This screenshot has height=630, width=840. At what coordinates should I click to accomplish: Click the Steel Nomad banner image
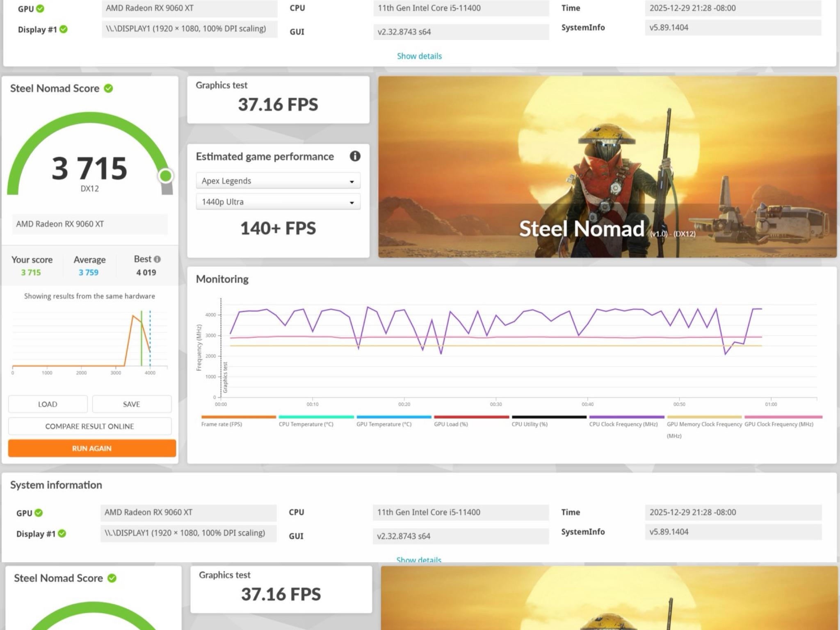(x=607, y=167)
